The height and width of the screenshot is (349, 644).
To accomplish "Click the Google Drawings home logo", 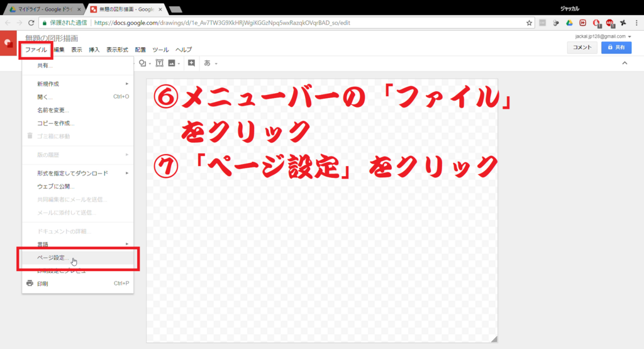I will click(8, 43).
